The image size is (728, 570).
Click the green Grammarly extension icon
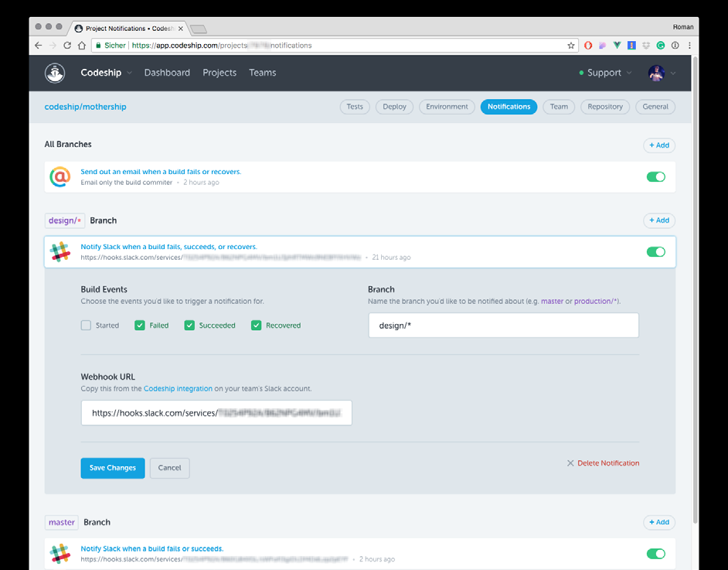click(660, 46)
